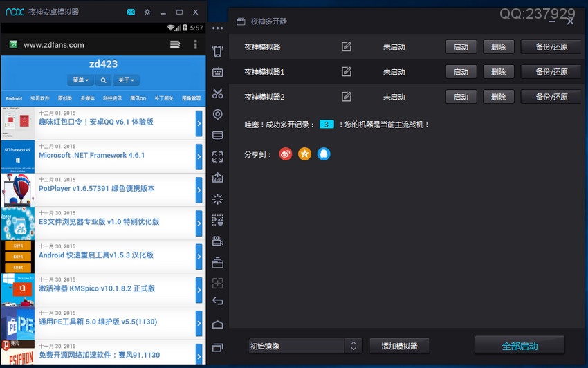Select the scissors screenshot tool

[217, 93]
